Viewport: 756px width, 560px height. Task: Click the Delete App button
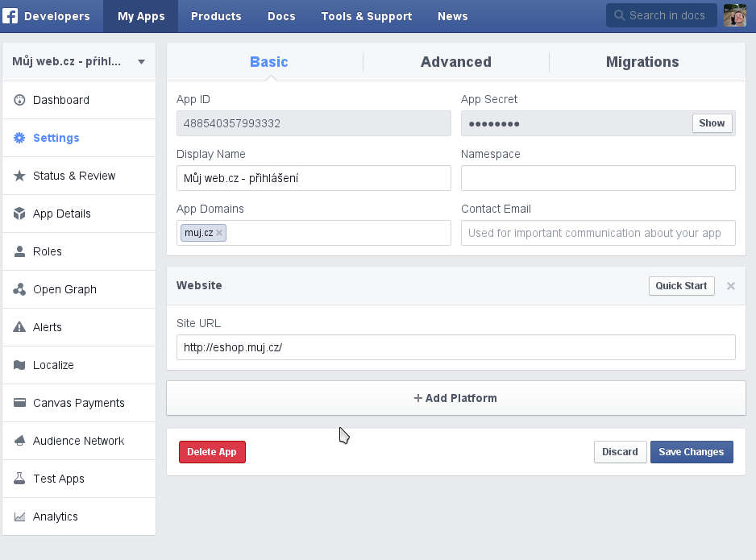point(212,452)
